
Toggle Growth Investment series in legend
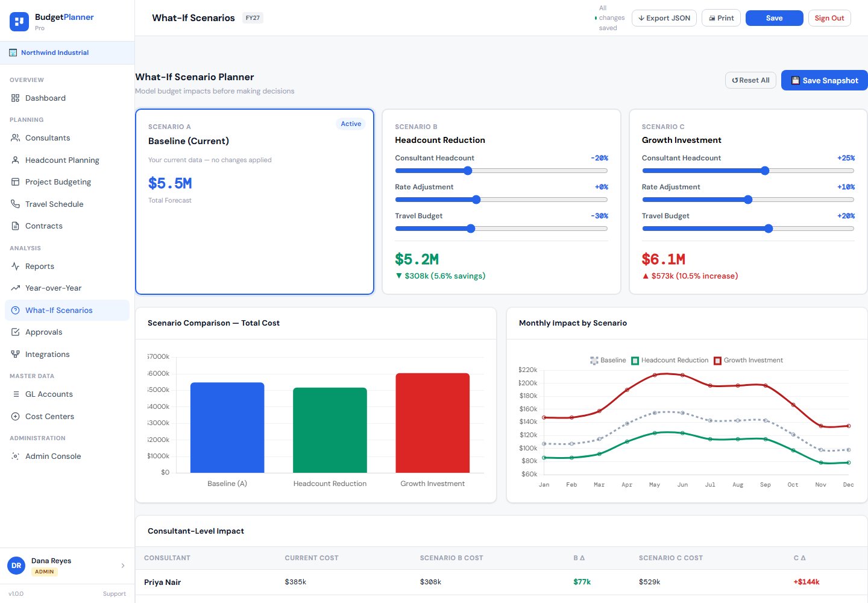coord(748,360)
